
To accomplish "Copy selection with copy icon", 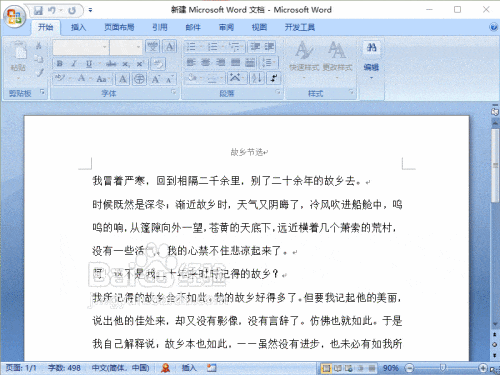I will tap(39, 59).
